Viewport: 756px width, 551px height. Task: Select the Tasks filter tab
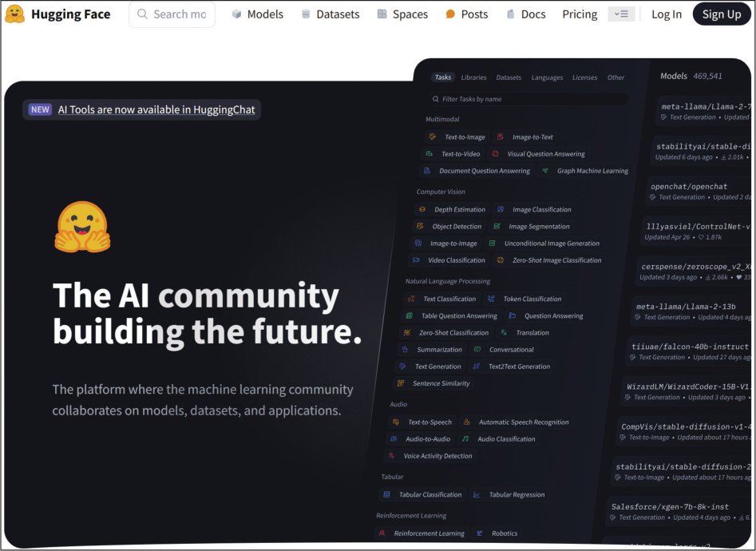pos(442,77)
